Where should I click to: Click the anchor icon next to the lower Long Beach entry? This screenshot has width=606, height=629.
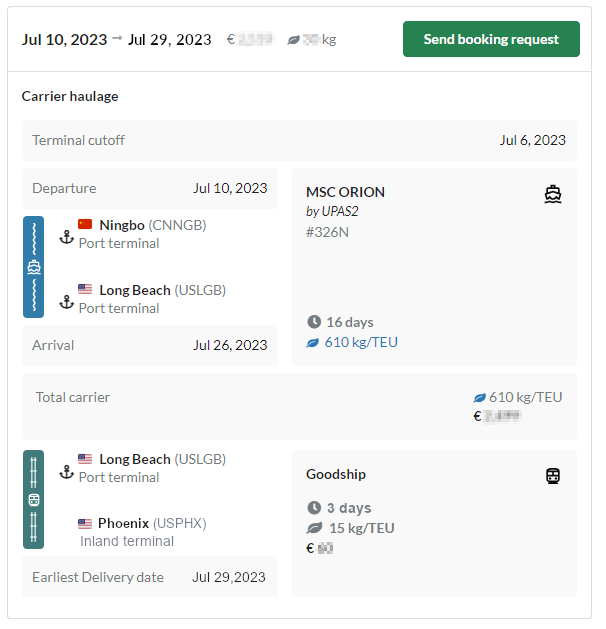(x=66, y=471)
